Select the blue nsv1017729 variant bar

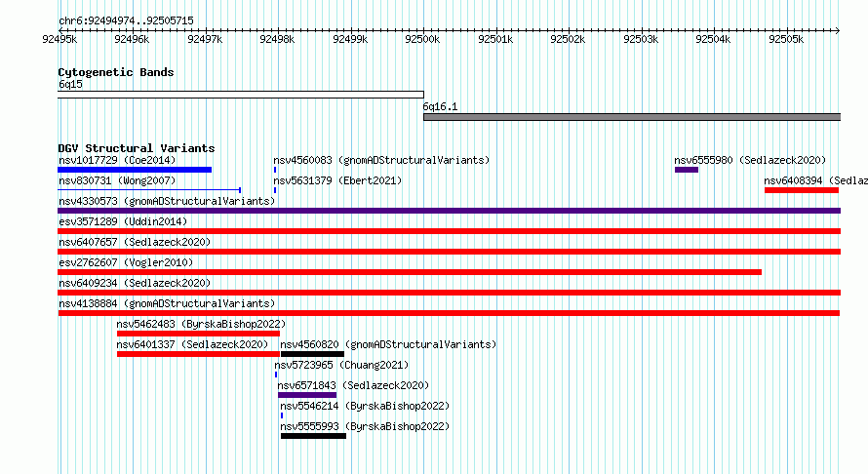[135, 170]
